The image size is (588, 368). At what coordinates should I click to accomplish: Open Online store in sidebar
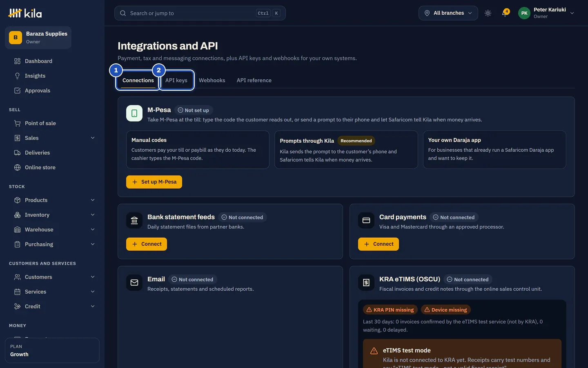click(52, 167)
